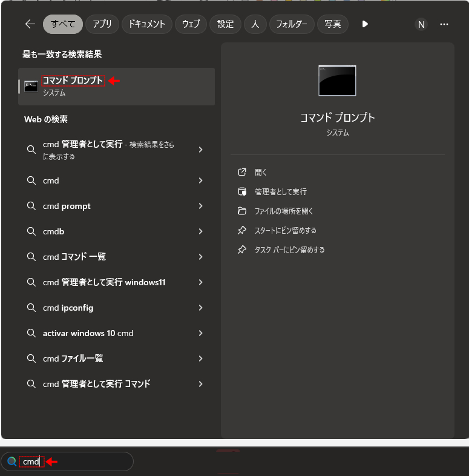Image resolution: width=469 pixels, height=476 pixels.
Task: Open the three-dot options menu
Action: pyautogui.click(x=444, y=24)
